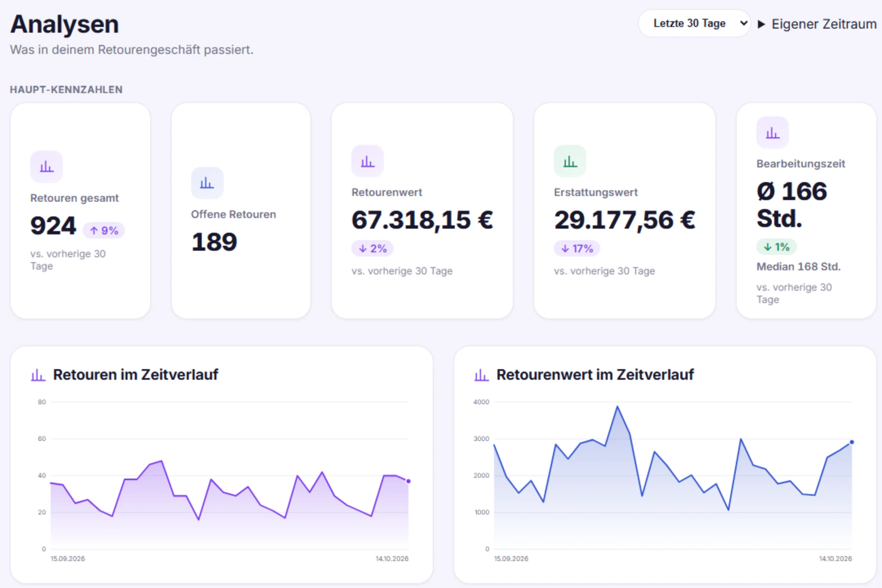Click the 189 open returns value
The height and width of the screenshot is (588, 882).
click(214, 242)
